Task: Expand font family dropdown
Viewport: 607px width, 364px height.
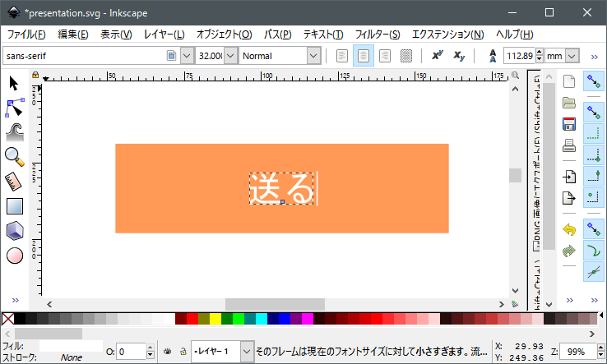Action: [x=187, y=56]
